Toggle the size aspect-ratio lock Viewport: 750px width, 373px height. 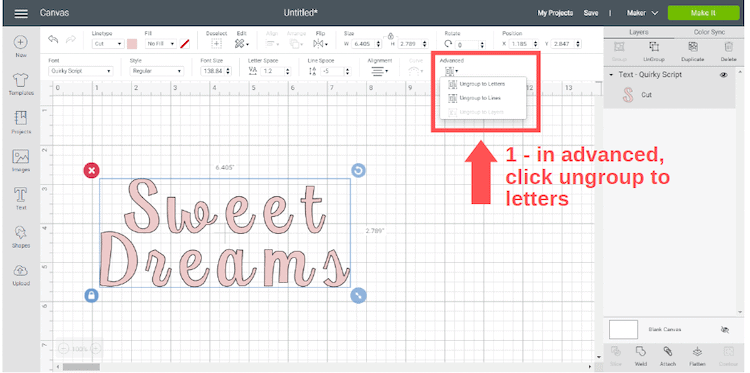(x=390, y=35)
